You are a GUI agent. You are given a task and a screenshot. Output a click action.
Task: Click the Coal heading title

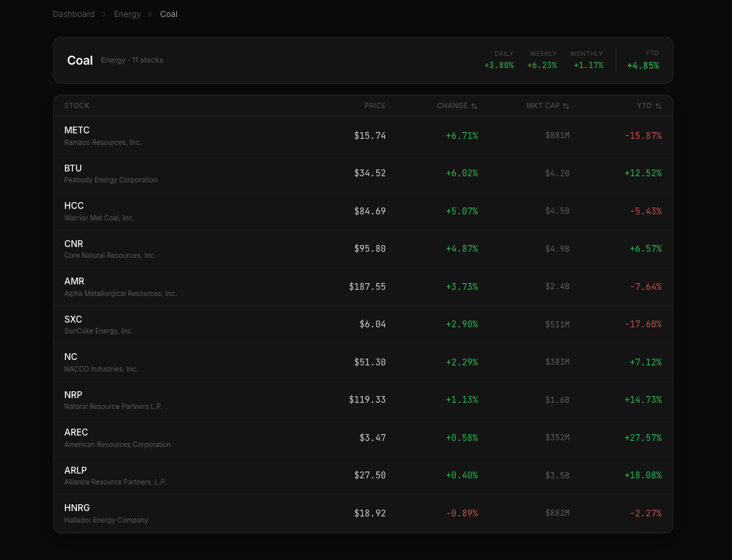(80, 61)
